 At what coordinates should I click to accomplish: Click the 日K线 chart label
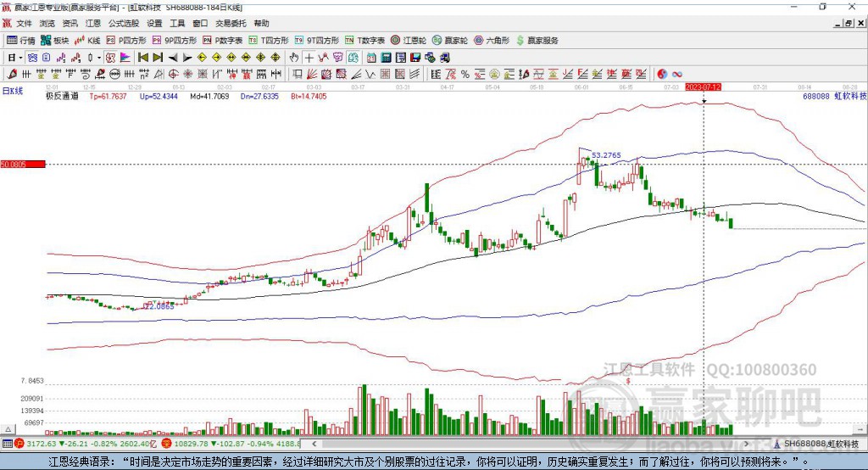click(x=13, y=92)
